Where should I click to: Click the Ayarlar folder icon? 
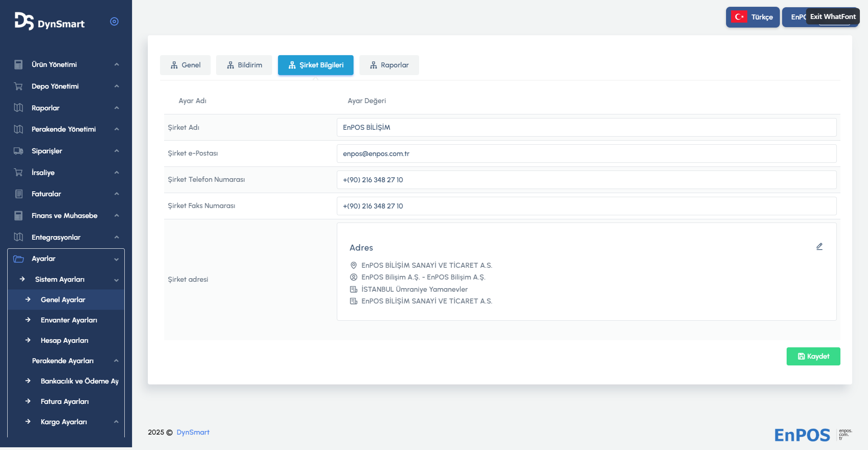(19, 259)
